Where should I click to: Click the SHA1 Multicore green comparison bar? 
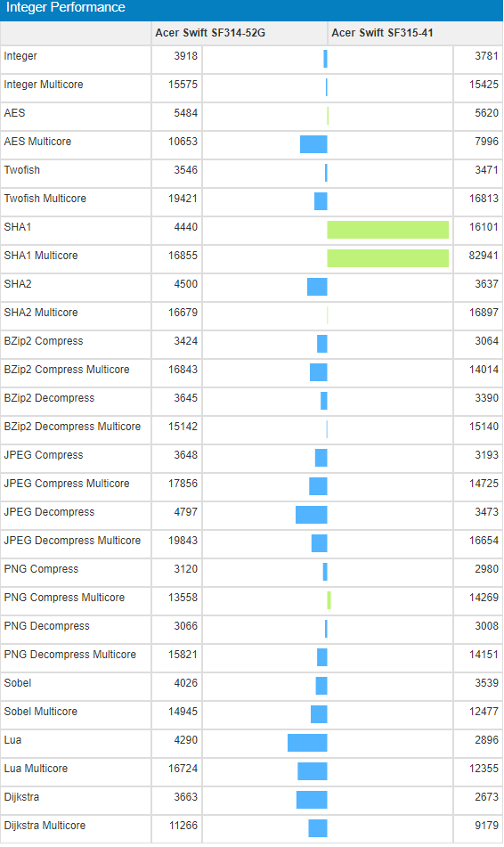pos(388,258)
